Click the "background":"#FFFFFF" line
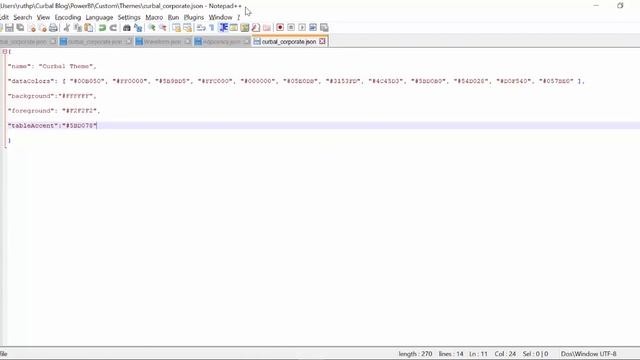The image size is (640, 360). click(52, 96)
